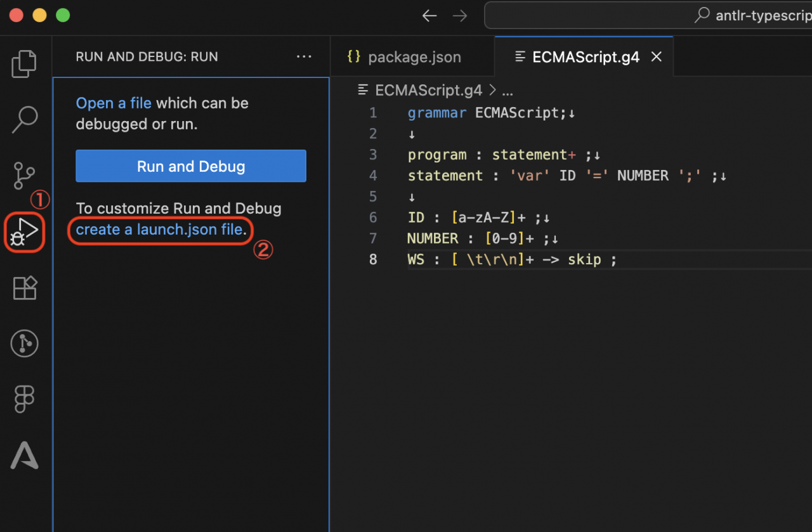812x532 pixels.
Task: Open the Source Control view
Action: [24, 175]
